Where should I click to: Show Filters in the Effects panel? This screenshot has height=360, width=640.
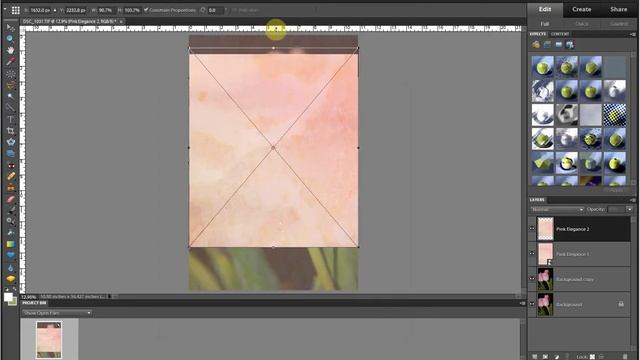click(x=536, y=44)
